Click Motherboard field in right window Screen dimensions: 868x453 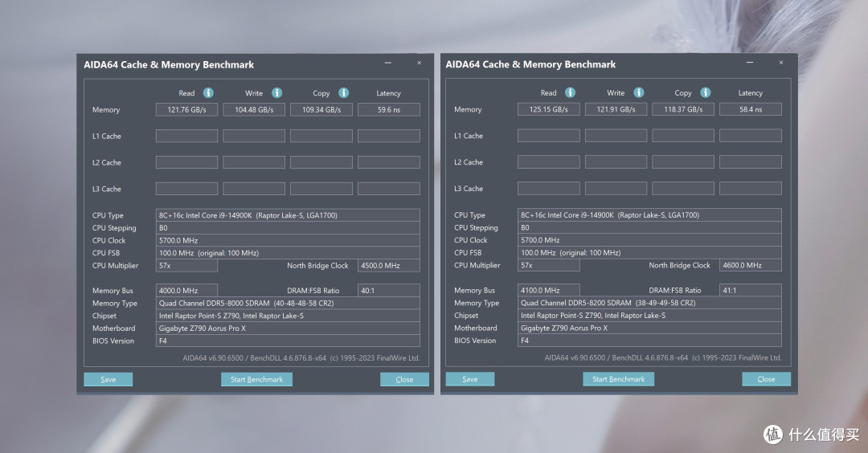(x=650, y=328)
